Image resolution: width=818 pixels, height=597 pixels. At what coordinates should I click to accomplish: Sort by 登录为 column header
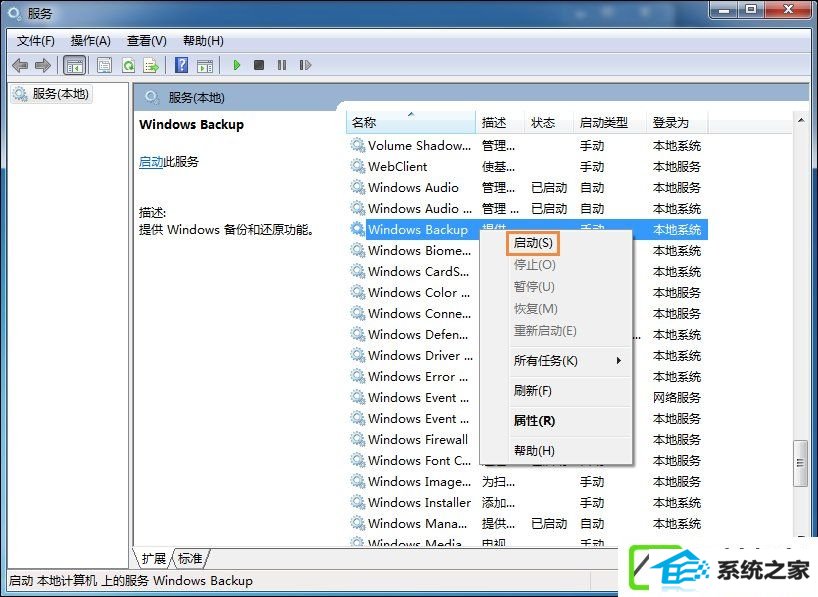coord(677,123)
